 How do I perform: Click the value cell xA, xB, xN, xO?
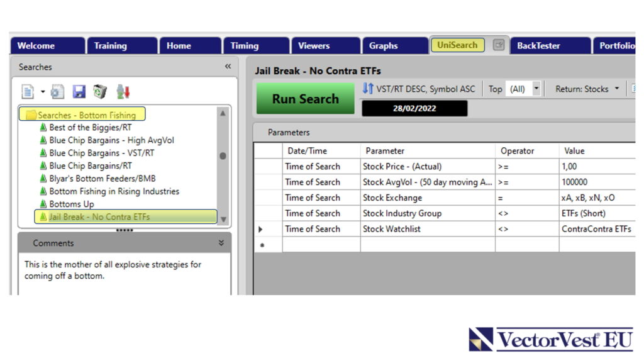pos(597,198)
